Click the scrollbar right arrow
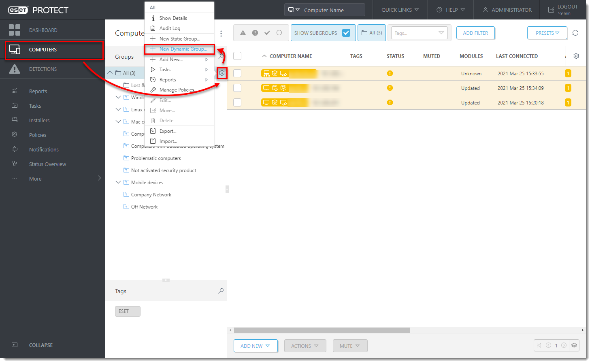This screenshot has height=364, width=592. (583, 330)
